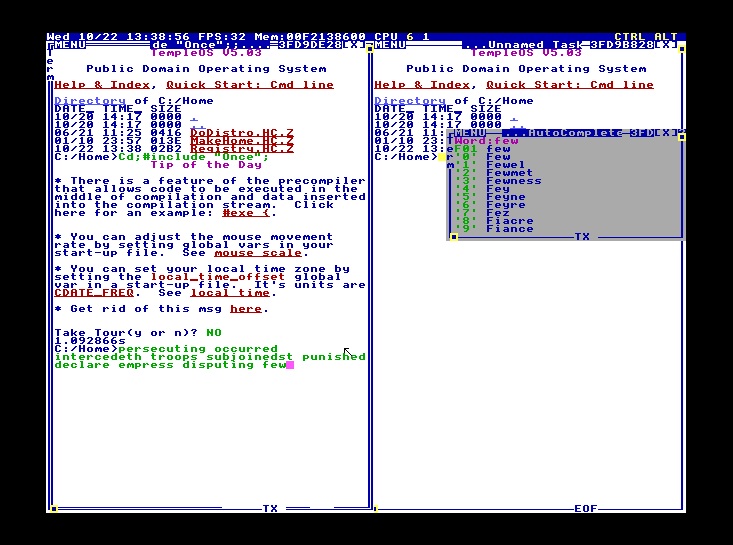Select autocomplete suggestion Fiacre
The width and height of the screenshot is (733, 545).
click(x=494, y=221)
